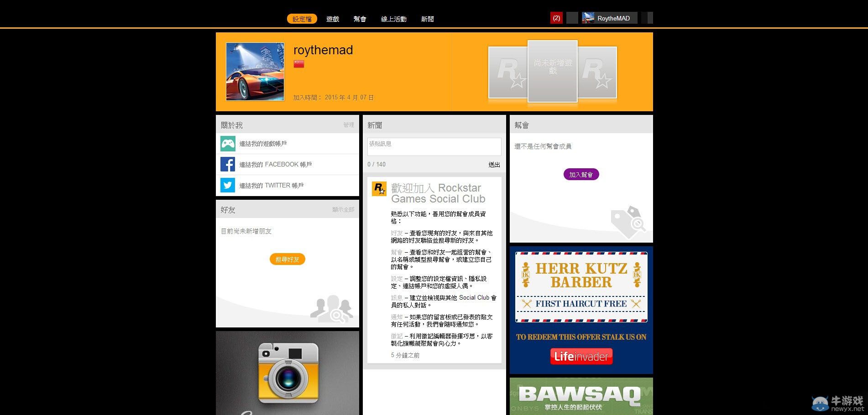868x415 pixels.
Task: Click 送出 to submit the post
Action: [494, 165]
